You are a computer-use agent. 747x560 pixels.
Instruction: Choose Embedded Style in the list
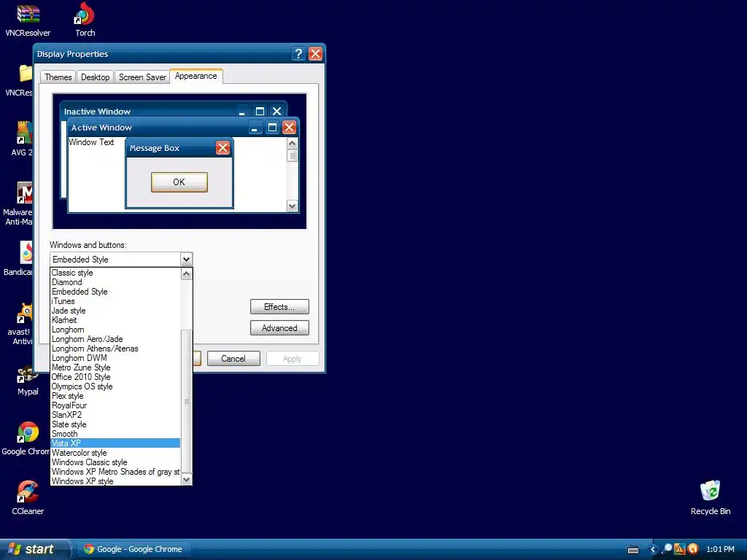[x=115, y=292]
